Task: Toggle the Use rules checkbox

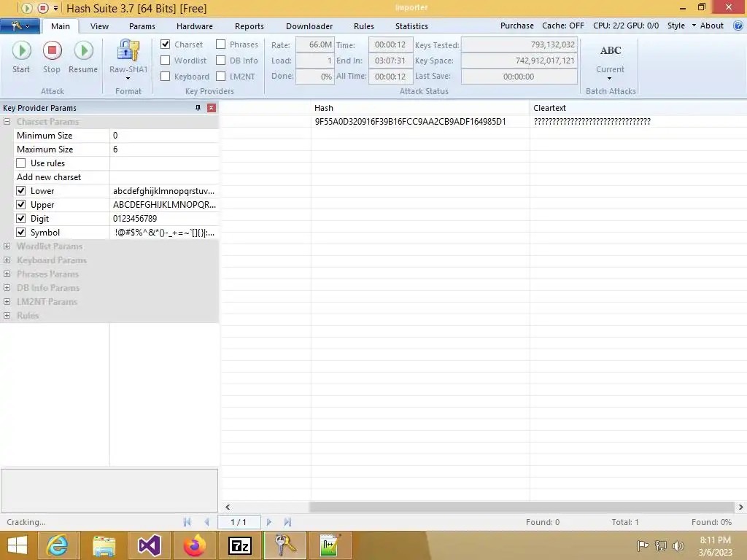Action: pyautogui.click(x=21, y=163)
